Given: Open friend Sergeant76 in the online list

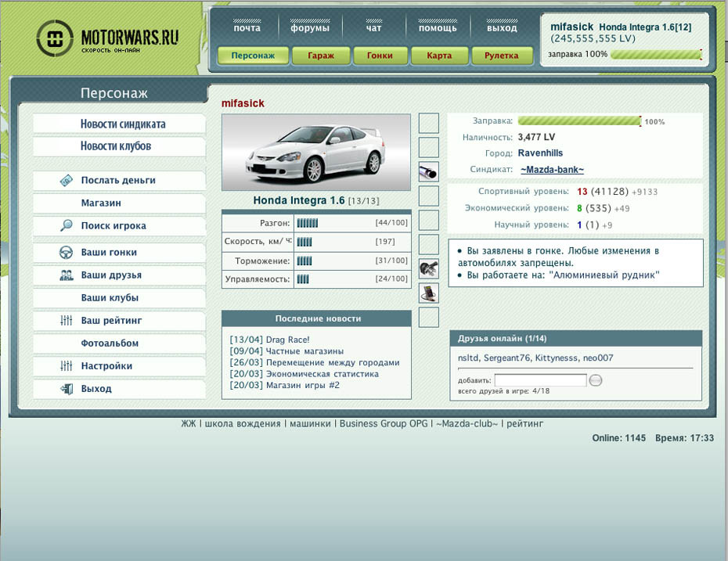Looking at the screenshot, I should 506,358.
